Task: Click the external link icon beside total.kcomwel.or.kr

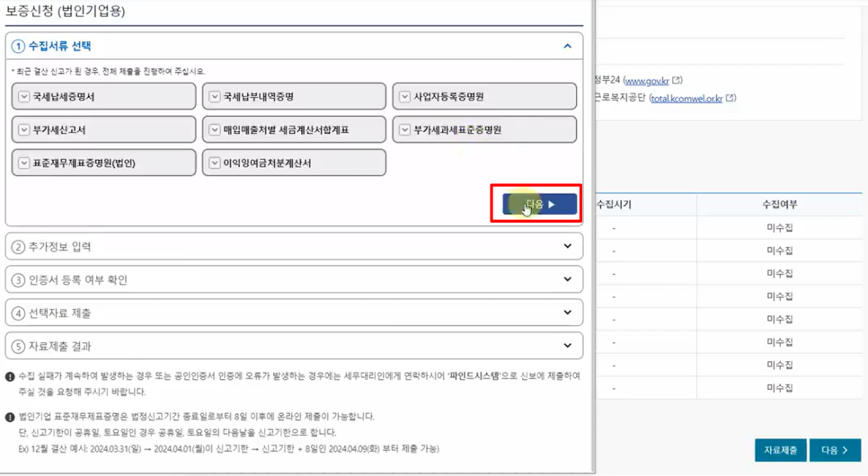Action: tap(731, 98)
